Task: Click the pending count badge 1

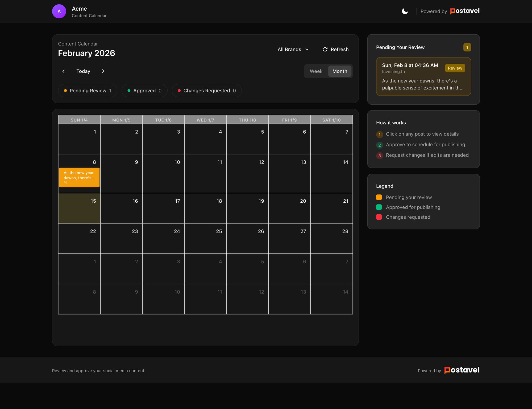Action: tap(467, 47)
